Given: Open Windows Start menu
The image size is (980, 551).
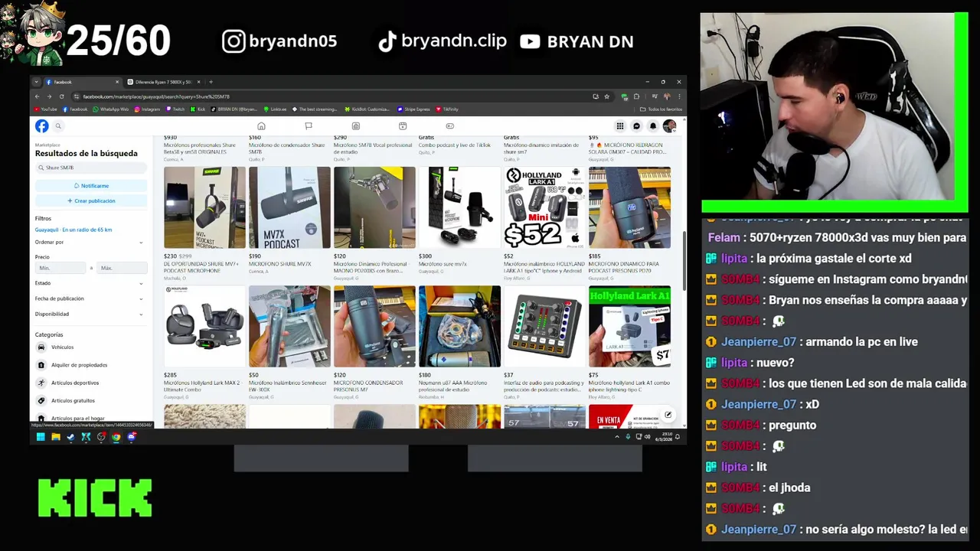Looking at the screenshot, I should (x=41, y=437).
